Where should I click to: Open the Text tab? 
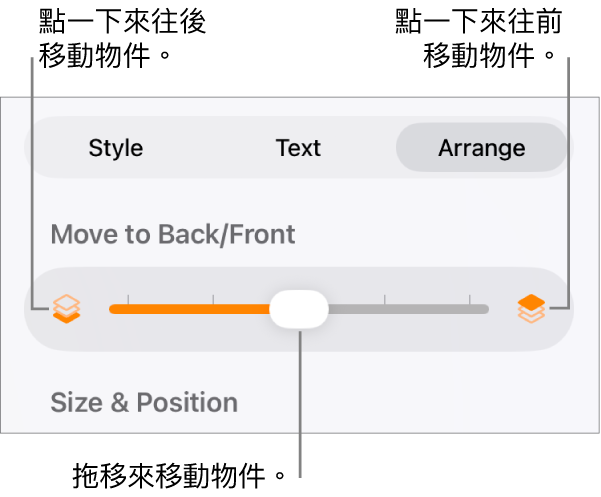298,149
